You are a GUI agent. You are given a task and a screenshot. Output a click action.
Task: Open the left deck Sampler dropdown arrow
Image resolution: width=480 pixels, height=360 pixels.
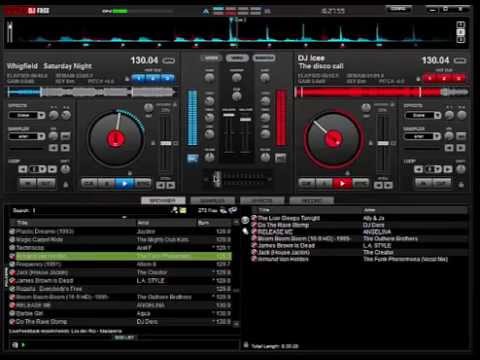[x=41, y=136]
